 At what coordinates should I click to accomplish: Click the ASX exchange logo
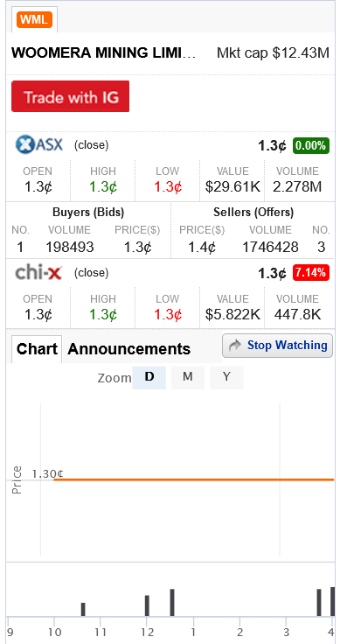point(39,145)
